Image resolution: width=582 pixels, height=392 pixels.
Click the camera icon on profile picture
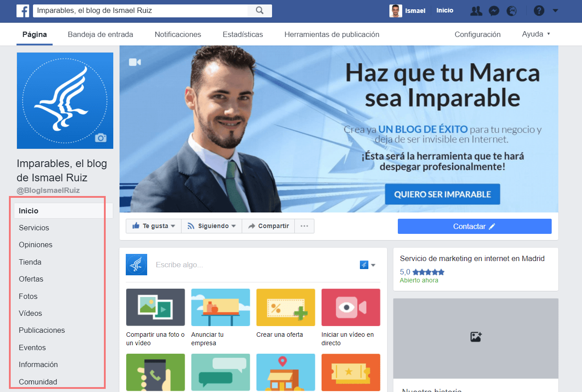point(101,138)
